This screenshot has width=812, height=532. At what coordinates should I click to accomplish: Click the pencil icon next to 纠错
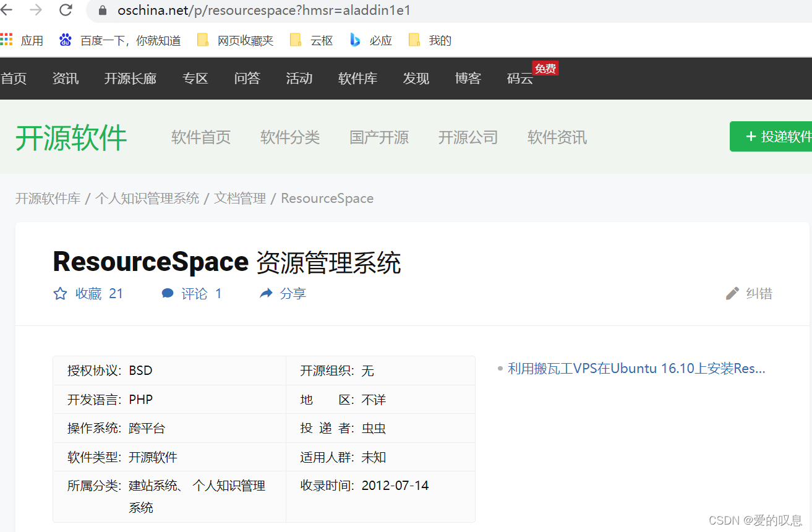(x=732, y=293)
